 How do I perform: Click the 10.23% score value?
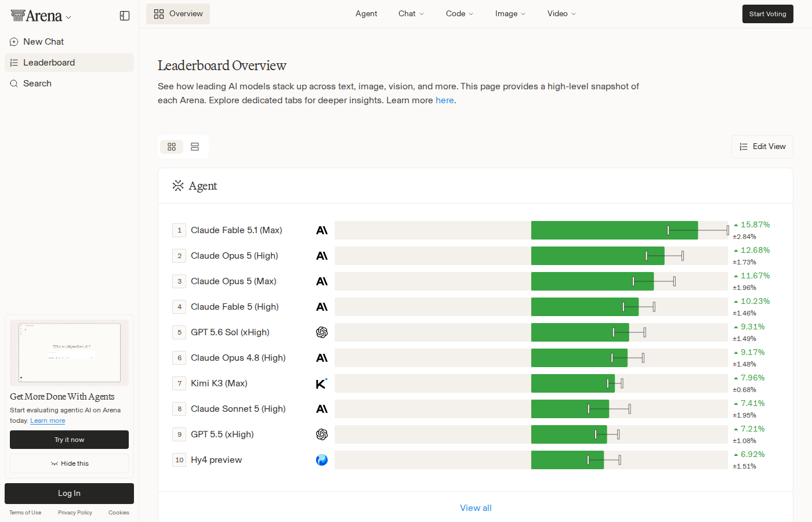click(x=755, y=301)
